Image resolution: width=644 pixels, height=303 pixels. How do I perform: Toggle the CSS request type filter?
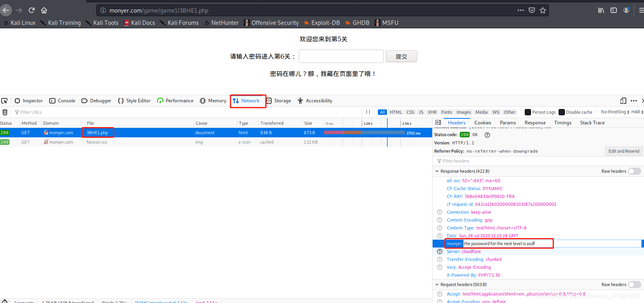tap(410, 112)
